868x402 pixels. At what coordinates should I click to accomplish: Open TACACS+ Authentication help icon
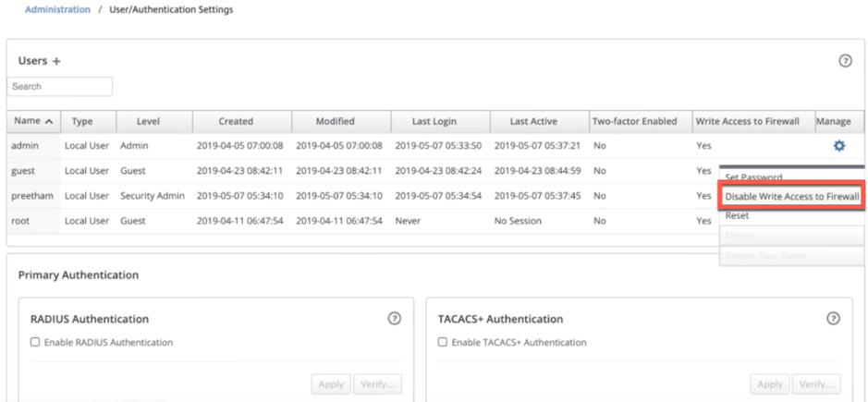tap(833, 319)
